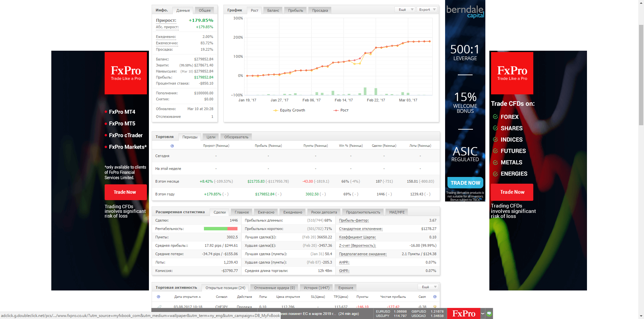Viewport: 644px width, 319px height.
Task: Select the Ежедневно statistics tab
Action: (x=293, y=212)
